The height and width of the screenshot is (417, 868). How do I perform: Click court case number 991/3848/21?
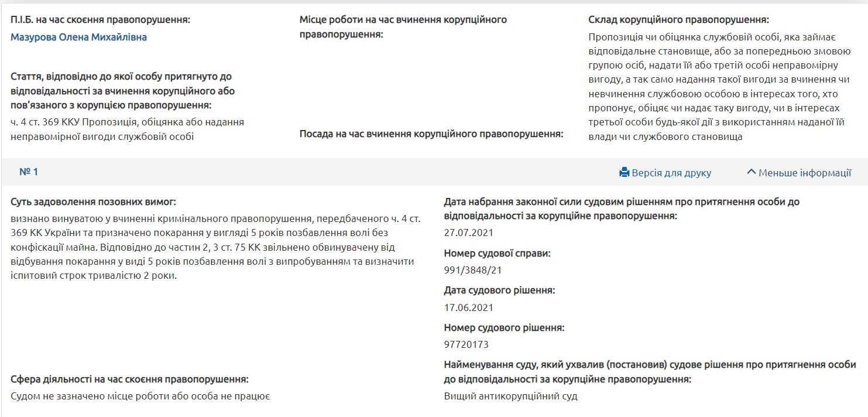click(473, 270)
